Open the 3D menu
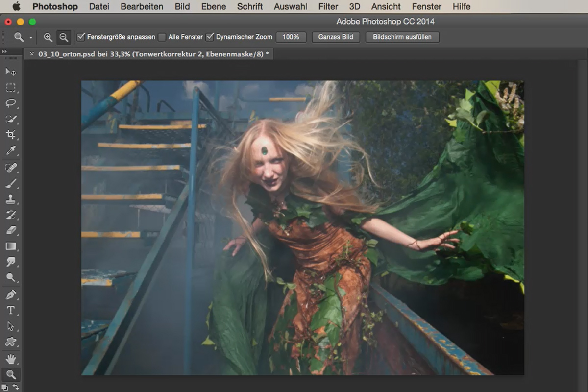 (355, 7)
